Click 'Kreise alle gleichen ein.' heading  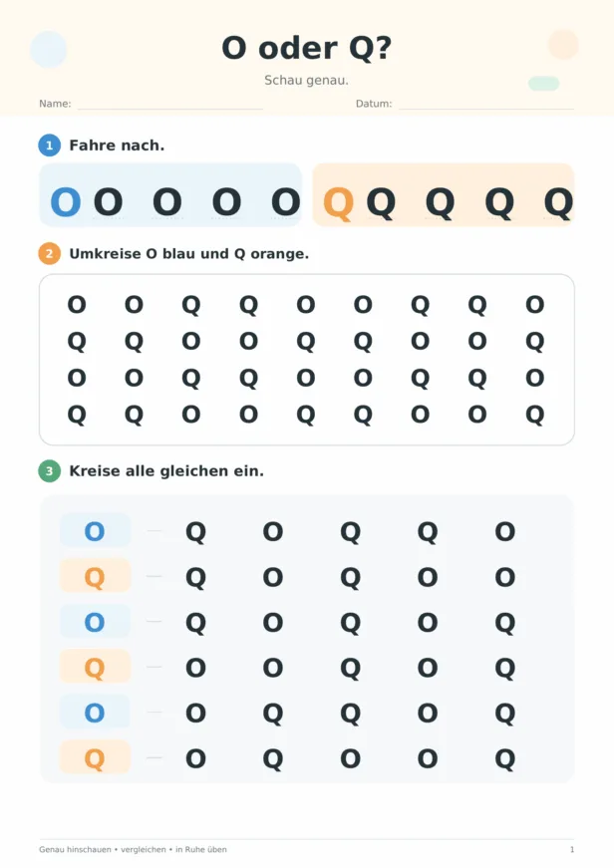point(166,471)
